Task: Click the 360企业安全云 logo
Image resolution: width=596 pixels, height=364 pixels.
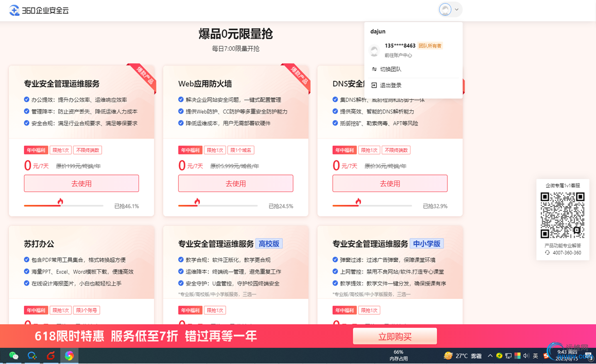Action: tap(39, 10)
